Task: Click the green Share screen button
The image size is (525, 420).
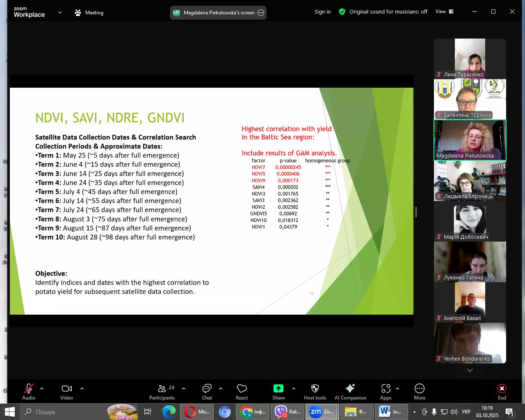Action: point(278,392)
